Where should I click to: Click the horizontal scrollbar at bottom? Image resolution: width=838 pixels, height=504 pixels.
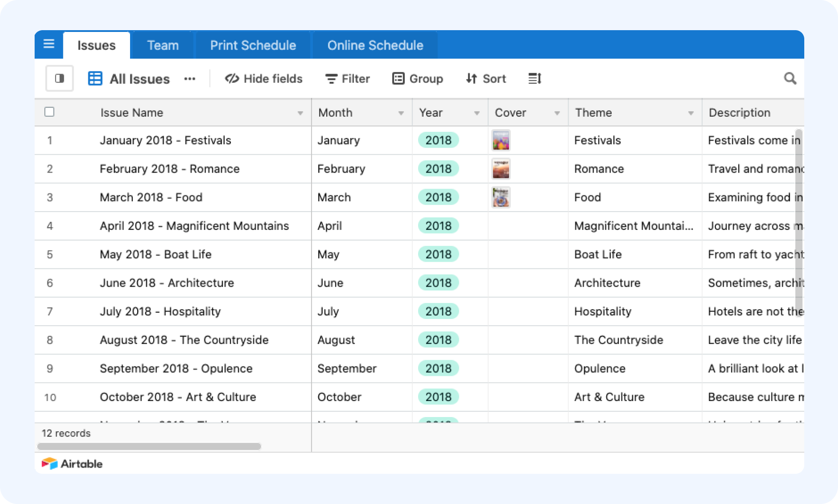point(149,446)
